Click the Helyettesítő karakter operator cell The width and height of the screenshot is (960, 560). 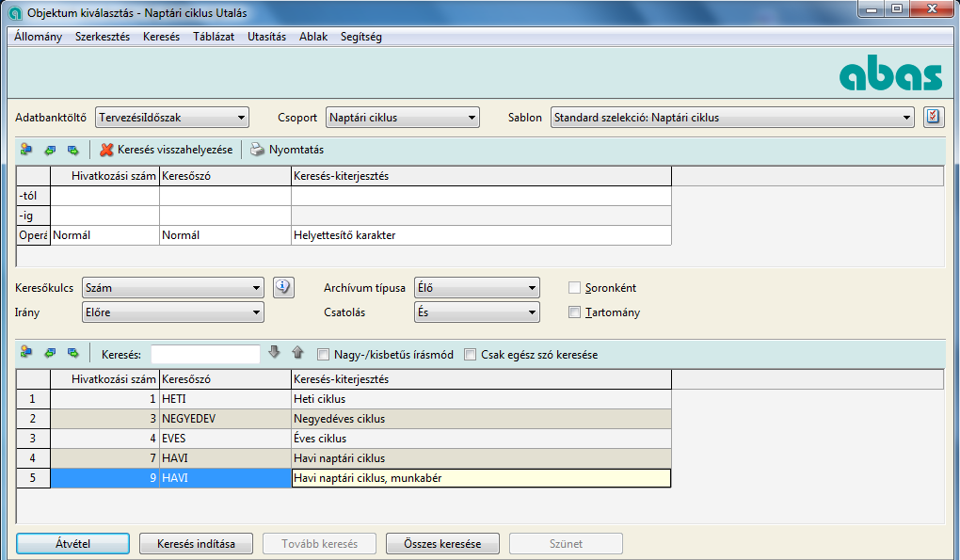pyautogui.click(x=481, y=235)
